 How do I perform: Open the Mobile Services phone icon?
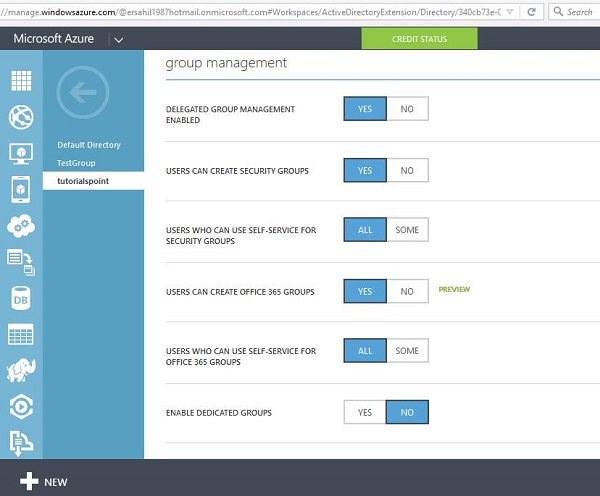(x=21, y=189)
